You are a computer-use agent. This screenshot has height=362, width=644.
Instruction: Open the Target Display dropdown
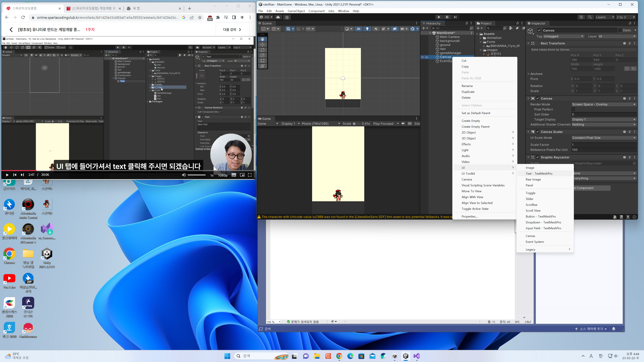(604, 120)
